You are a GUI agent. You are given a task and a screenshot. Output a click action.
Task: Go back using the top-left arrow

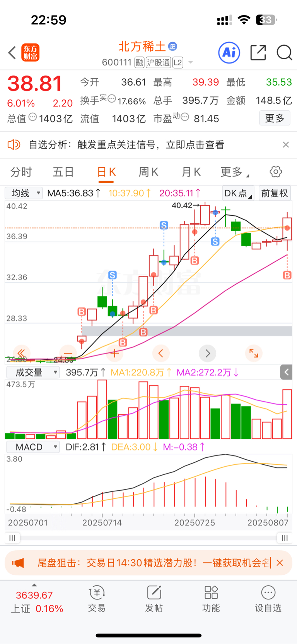pos(12,53)
